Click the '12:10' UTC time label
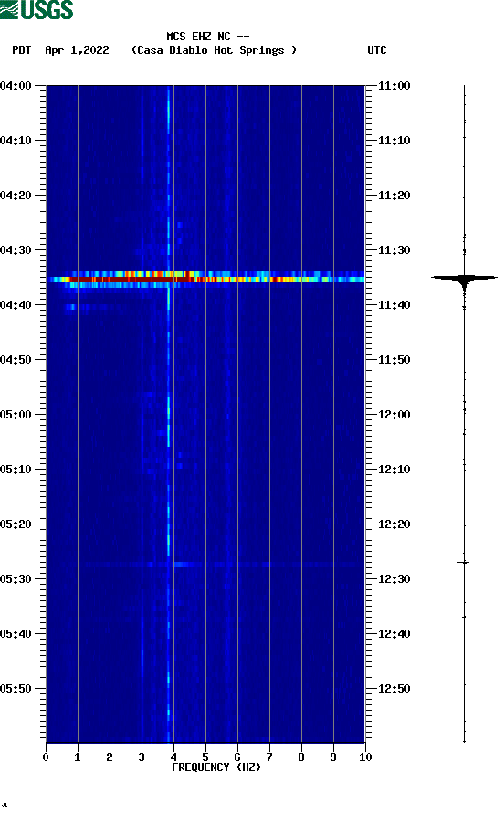Screen dimensions: 504x815 click(x=394, y=470)
